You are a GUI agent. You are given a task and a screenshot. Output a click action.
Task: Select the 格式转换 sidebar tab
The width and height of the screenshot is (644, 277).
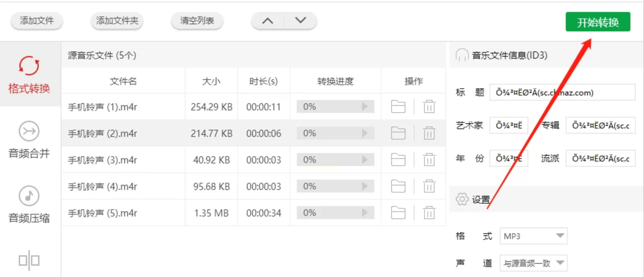click(29, 75)
